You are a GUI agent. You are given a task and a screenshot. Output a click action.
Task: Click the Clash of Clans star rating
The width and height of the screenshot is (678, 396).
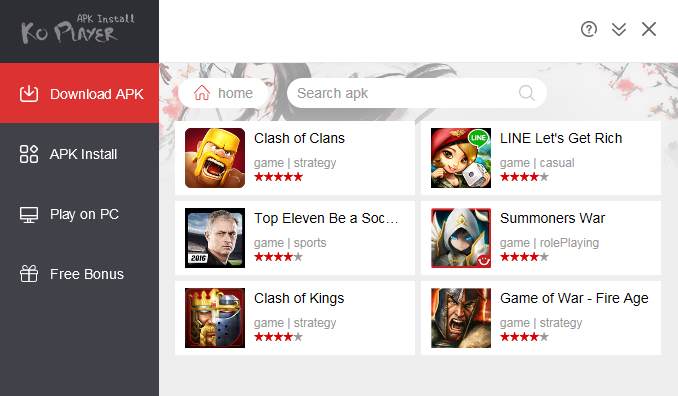(x=278, y=176)
